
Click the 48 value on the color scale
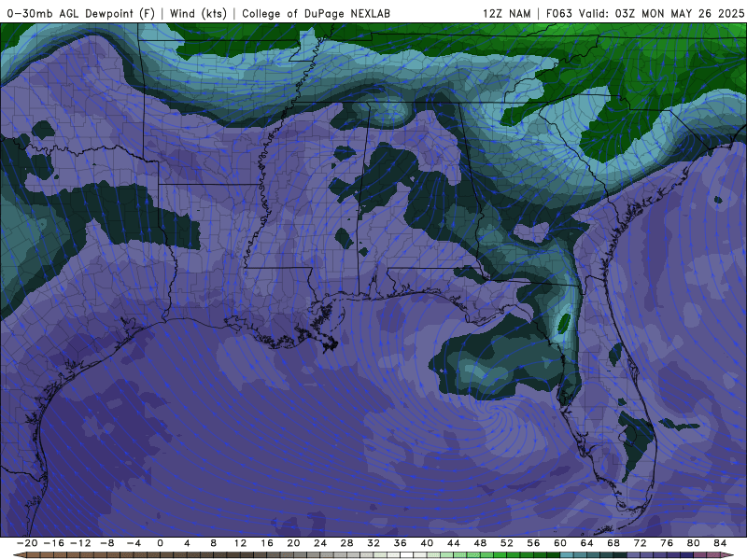tap(480, 543)
